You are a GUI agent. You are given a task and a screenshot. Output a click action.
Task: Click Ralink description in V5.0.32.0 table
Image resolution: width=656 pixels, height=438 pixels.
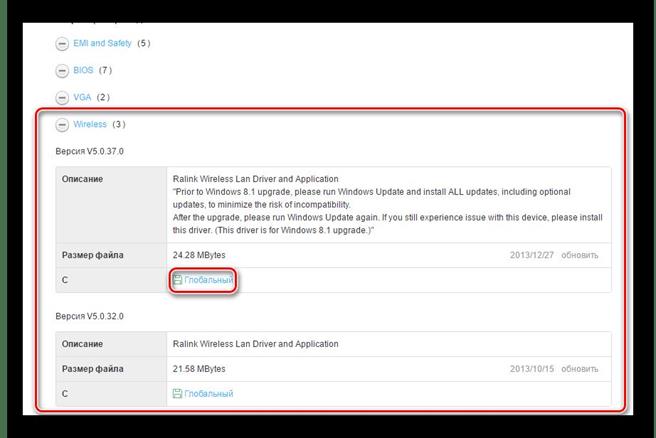[x=256, y=344]
